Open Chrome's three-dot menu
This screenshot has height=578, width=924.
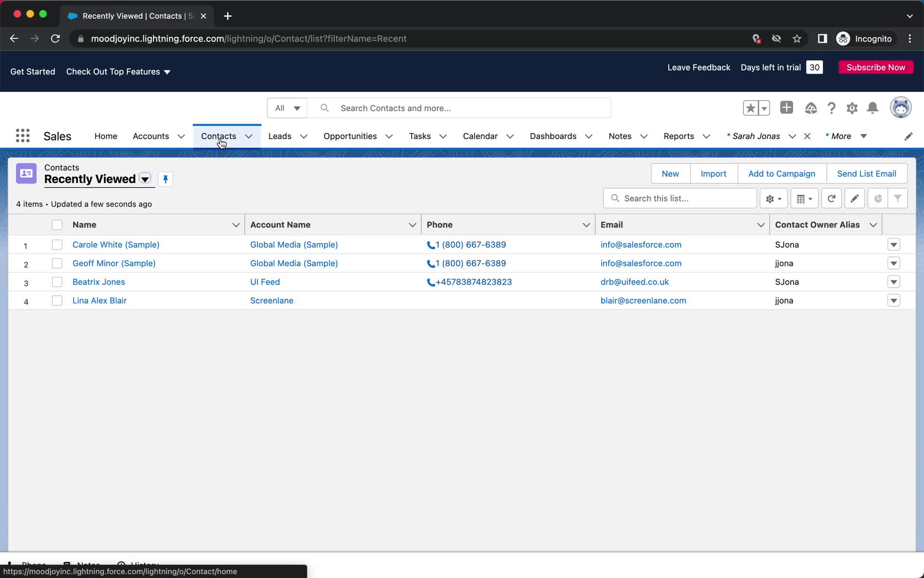tap(910, 39)
